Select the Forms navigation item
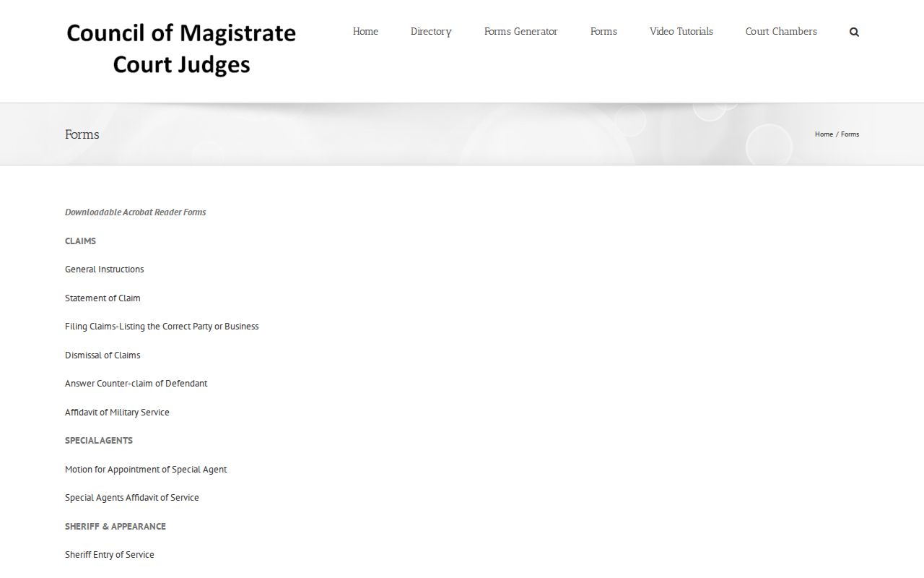This screenshot has width=924, height=578. pos(603,31)
